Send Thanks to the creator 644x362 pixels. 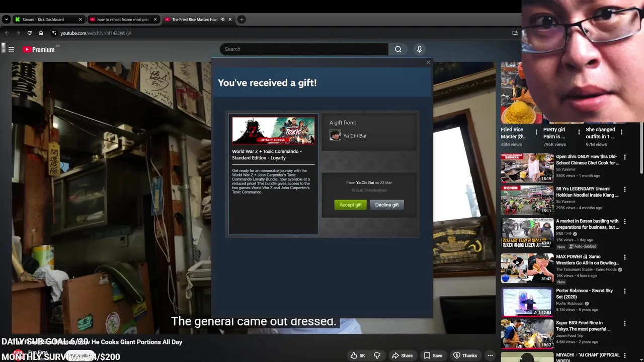point(464,355)
